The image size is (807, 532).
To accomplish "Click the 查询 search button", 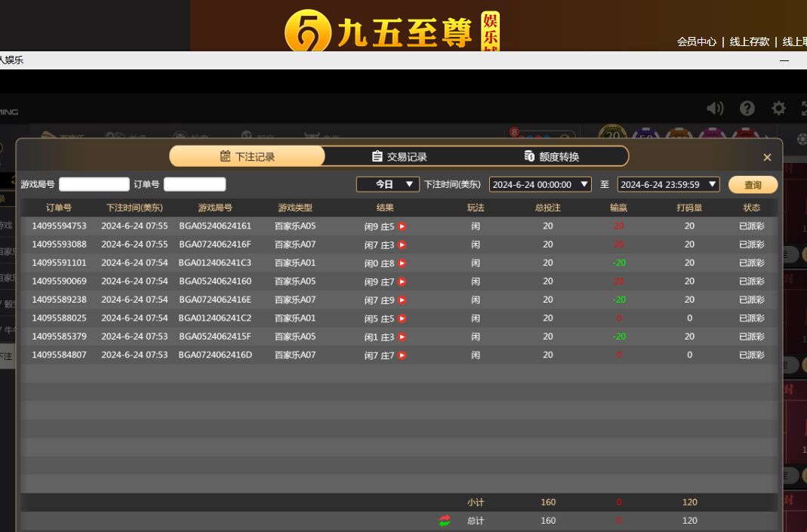I will [753, 185].
